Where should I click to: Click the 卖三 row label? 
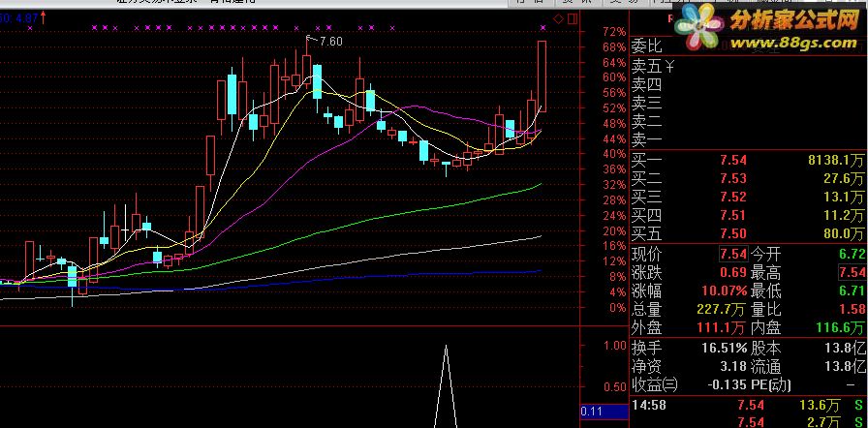tap(646, 103)
